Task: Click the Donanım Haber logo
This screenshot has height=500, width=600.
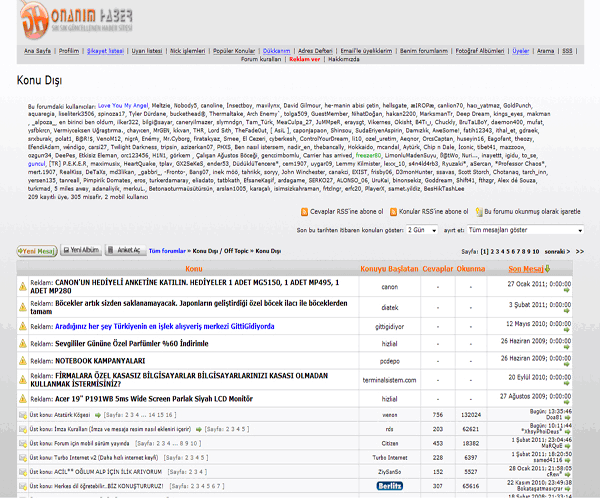Action: [x=76, y=20]
